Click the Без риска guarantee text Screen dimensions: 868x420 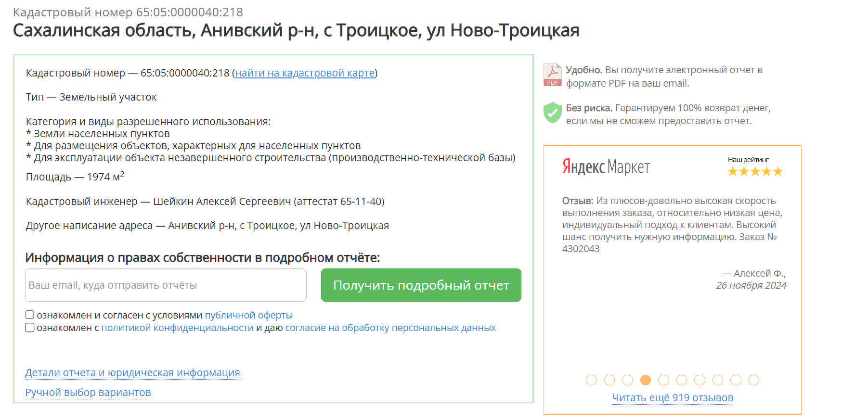tap(668, 115)
